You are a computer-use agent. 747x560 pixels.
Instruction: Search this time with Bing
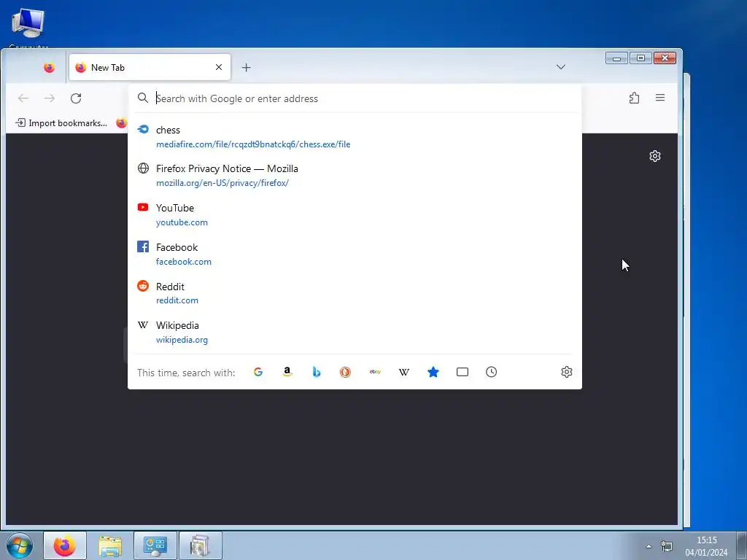pos(317,372)
